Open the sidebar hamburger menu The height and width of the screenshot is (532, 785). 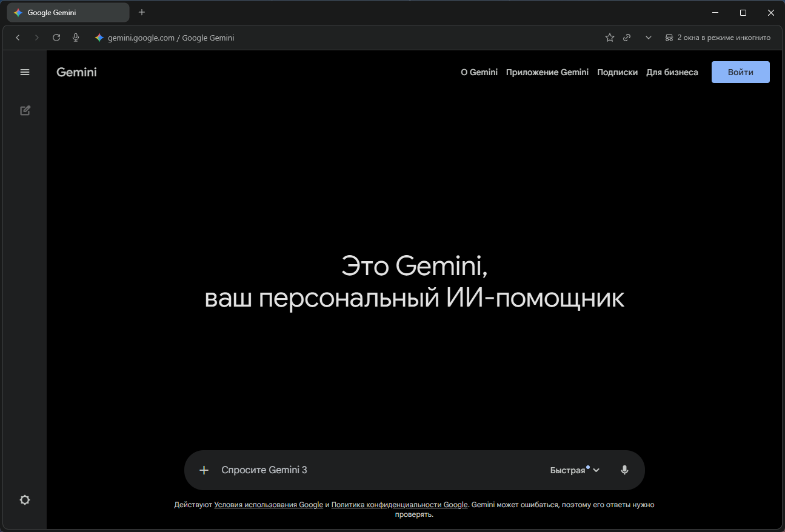point(25,71)
